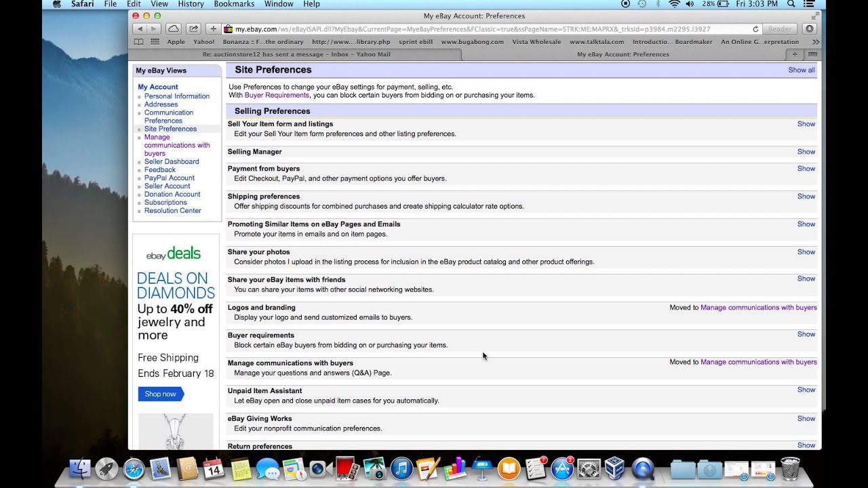
Task: Open the Buyer Requirements link in the intro text
Action: (277, 96)
